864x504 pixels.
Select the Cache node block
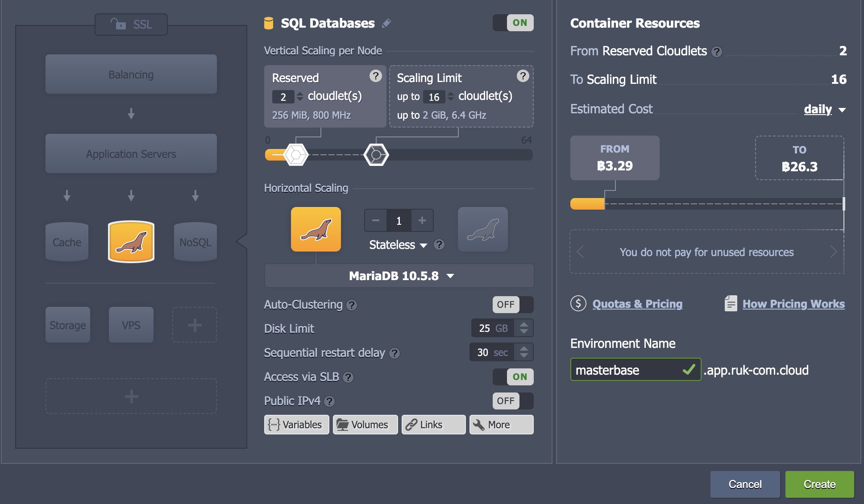click(x=67, y=242)
